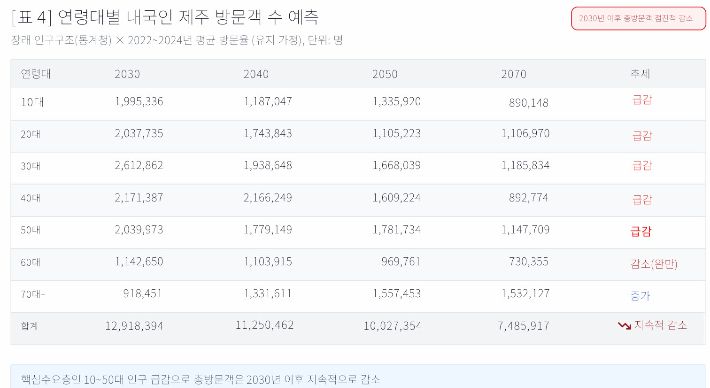710x388 pixels.
Task: Select the '20대' row label
Action: [x=30, y=134]
